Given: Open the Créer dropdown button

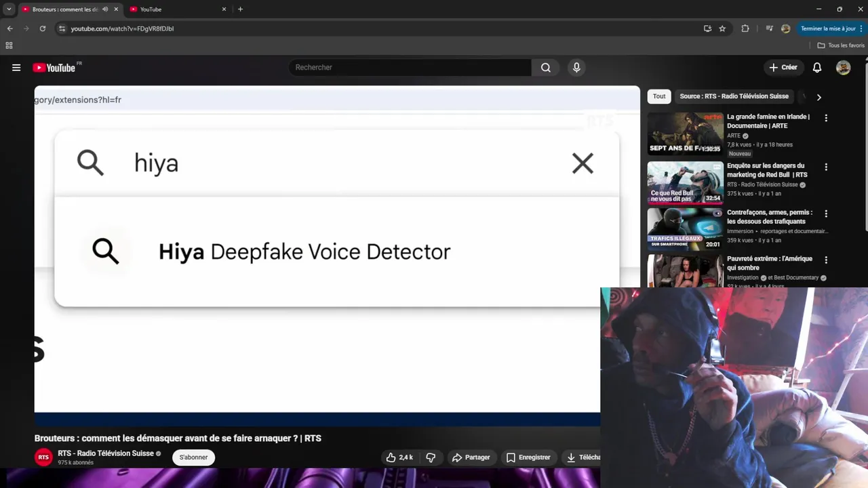Looking at the screenshot, I should (x=783, y=68).
